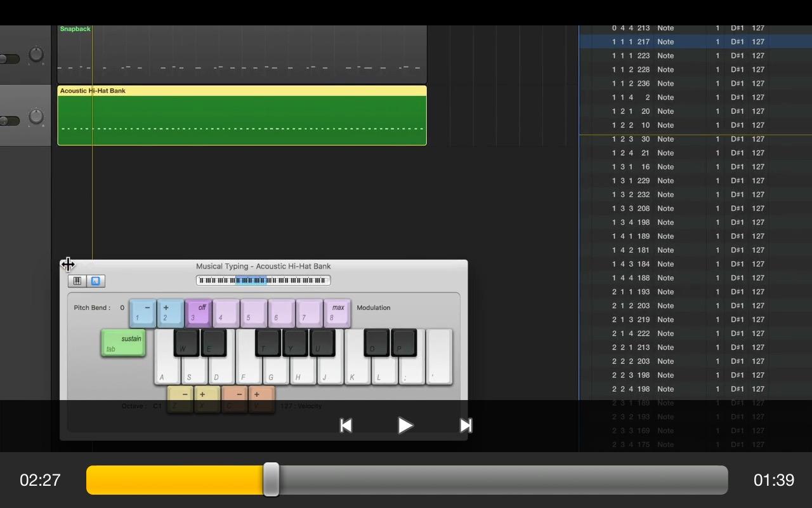Viewport: 812px width, 508px height.
Task: Select the event at position 1 4 1 189
Action: pyautogui.click(x=695, y=236)
